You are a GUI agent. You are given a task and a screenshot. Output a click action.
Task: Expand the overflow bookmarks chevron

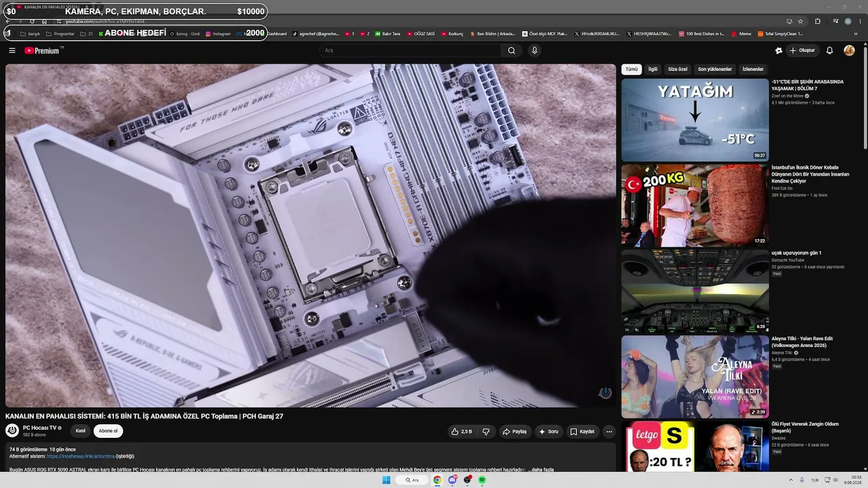coord(856,33)
